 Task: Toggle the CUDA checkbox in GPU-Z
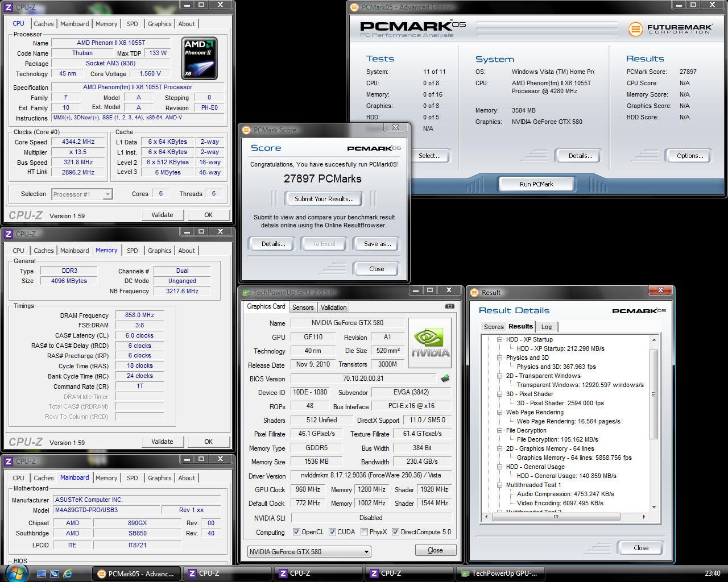332,532
